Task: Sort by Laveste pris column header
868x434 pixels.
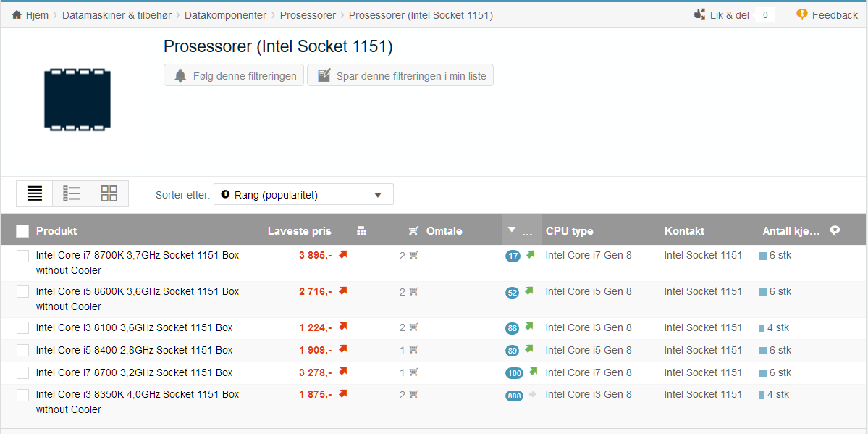Action: [300, 231]
